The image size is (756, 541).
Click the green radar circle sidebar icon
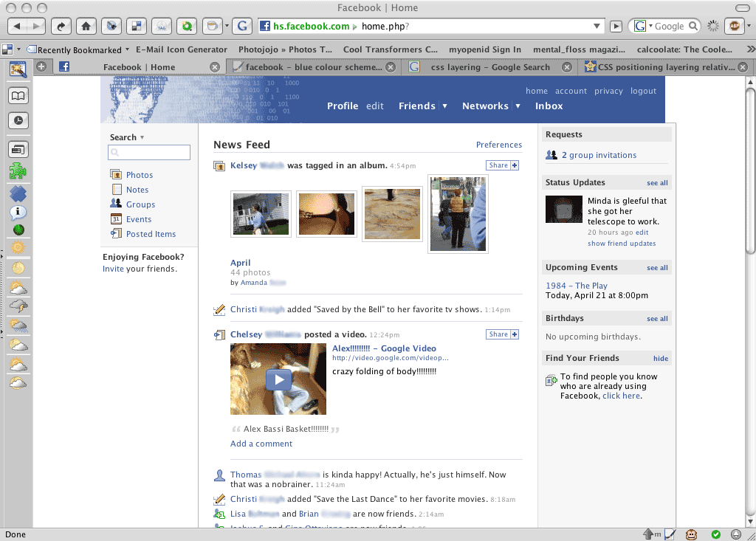coord(18,230)
